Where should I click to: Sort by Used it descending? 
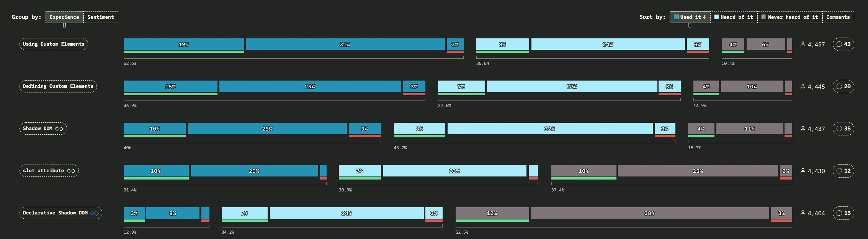pos(690,17)
